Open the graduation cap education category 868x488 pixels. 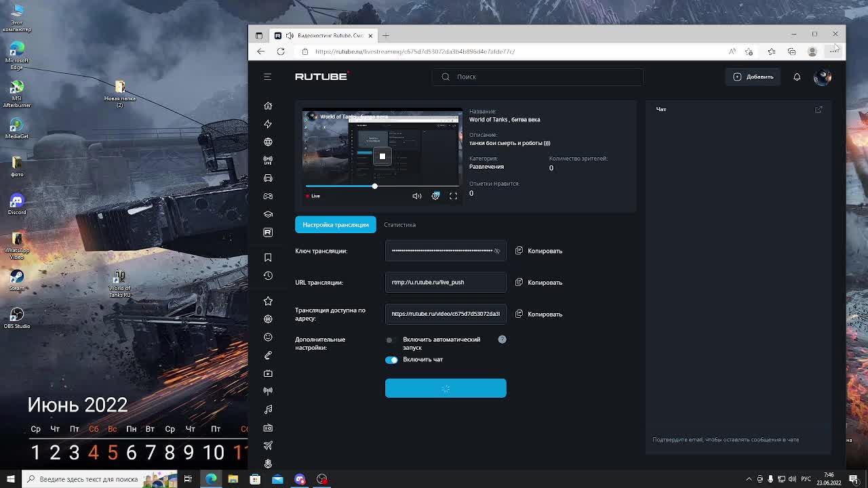tap(268, 214)
